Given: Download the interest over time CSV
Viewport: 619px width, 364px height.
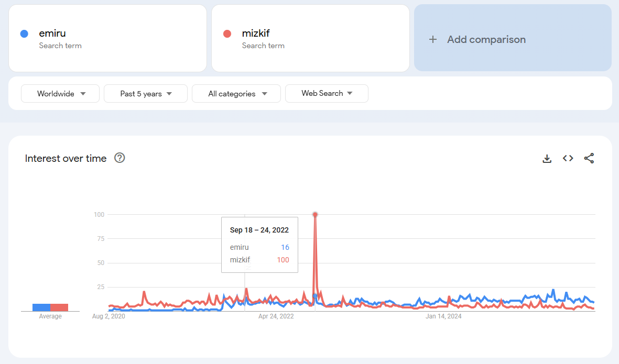Looking at the screenshot, I should [x=547, y=159].
